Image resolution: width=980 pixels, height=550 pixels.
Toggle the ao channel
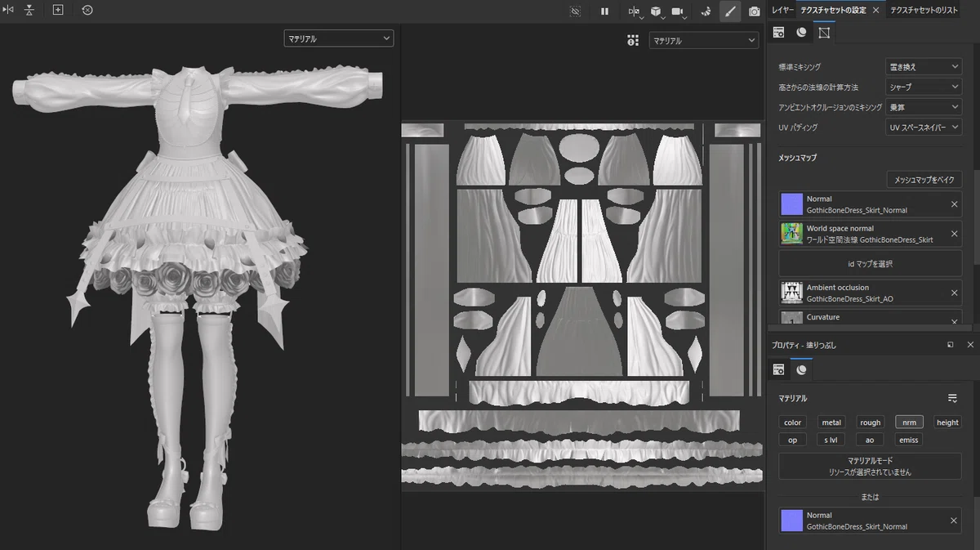click(x=870, y=440)
